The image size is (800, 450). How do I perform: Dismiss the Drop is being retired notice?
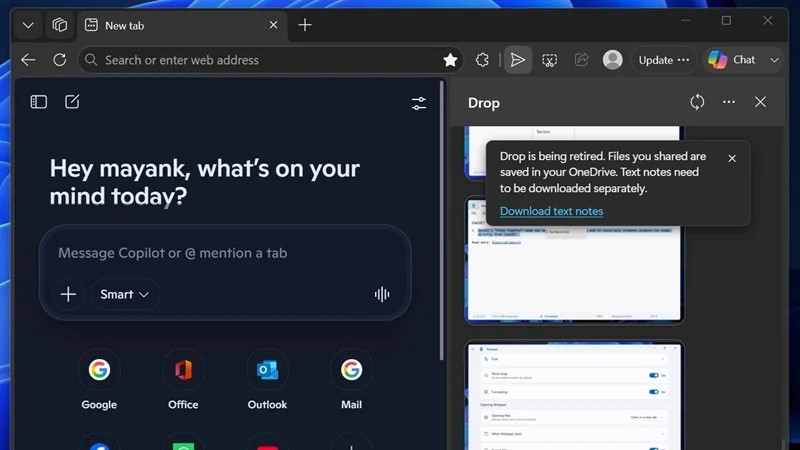click(x=732, y=159)
